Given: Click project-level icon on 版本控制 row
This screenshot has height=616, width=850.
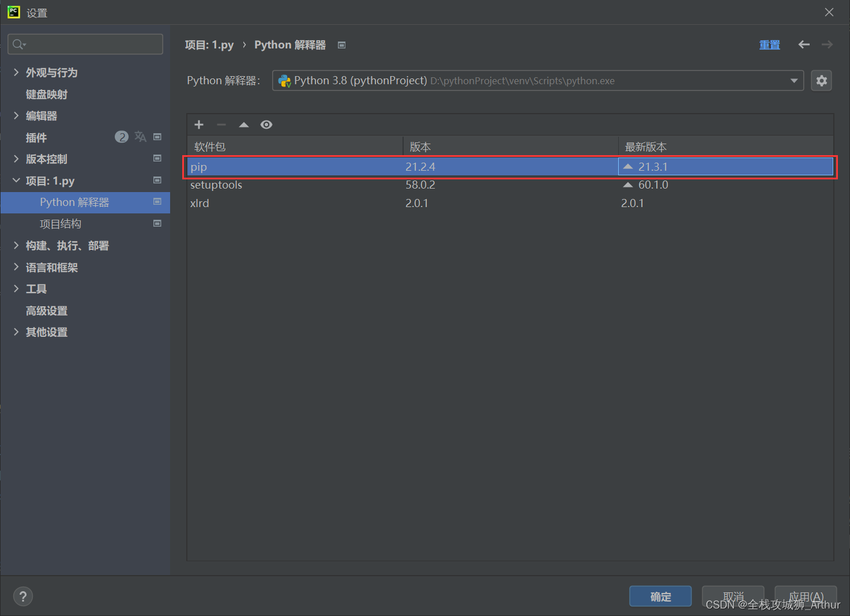Looking at the screenshot, I should click(157, 158).
